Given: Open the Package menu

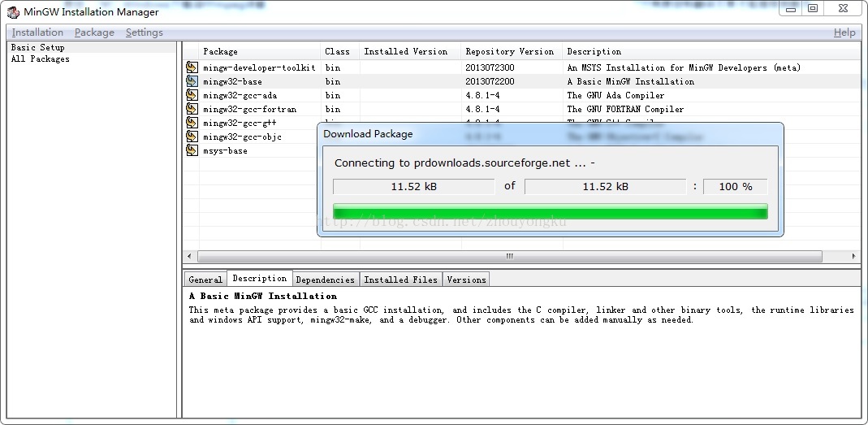Looking at the screenshot, I should 95,33.
